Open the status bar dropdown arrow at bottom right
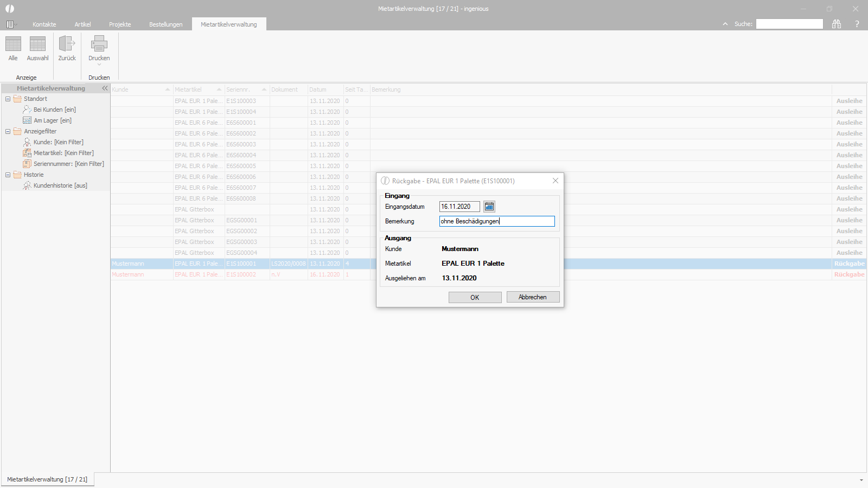 point(861,480)
